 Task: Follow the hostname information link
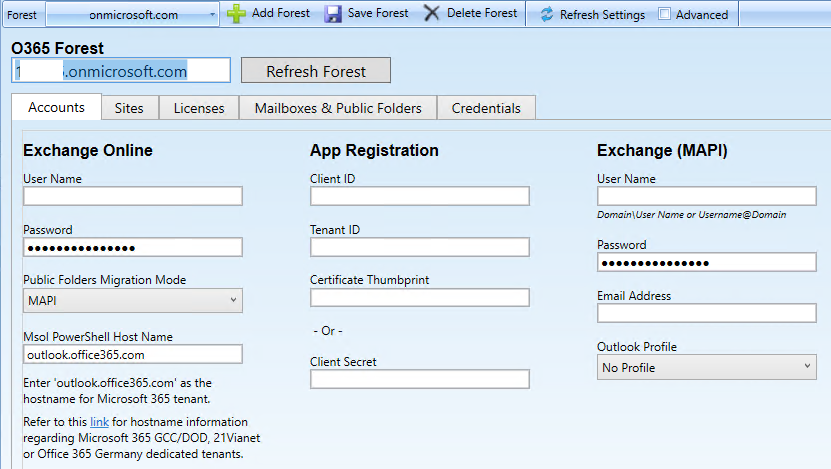point(99,422)
